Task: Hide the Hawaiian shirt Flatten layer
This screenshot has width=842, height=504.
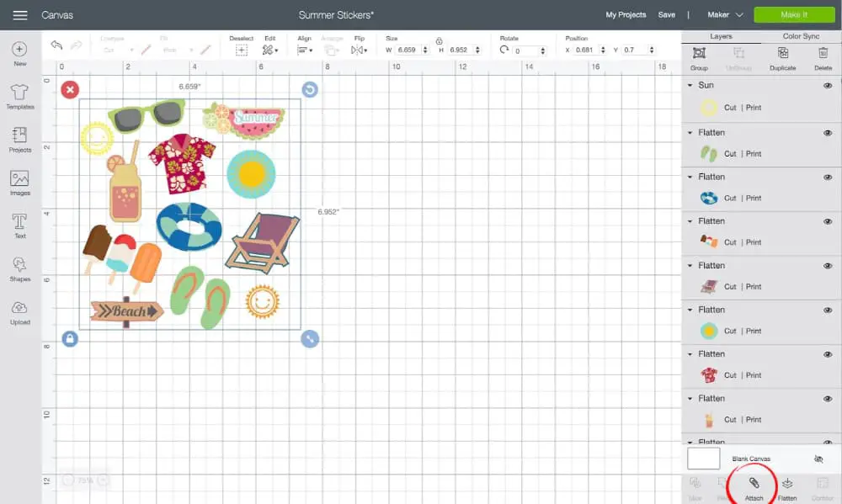Action: tap(828, 354)
